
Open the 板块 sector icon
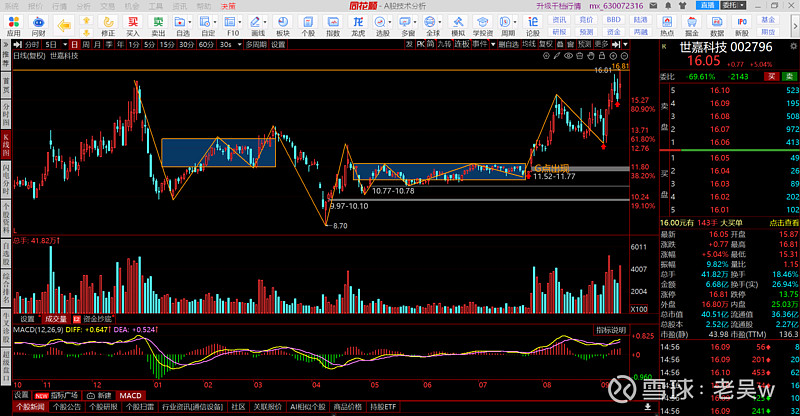click(283, 26)
